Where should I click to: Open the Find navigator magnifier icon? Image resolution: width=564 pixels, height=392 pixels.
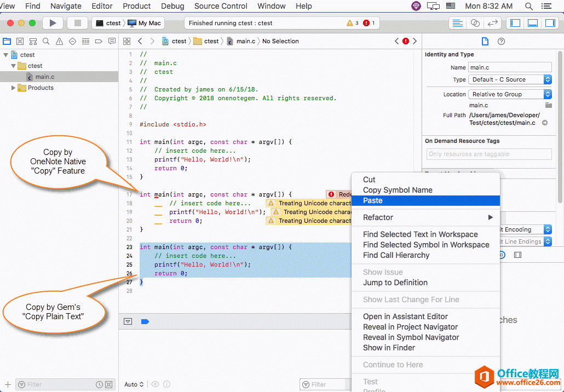tap(46, 41)
